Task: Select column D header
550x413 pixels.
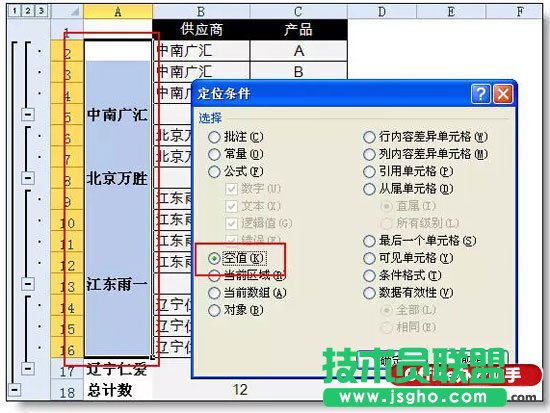Action: (382, 12)
